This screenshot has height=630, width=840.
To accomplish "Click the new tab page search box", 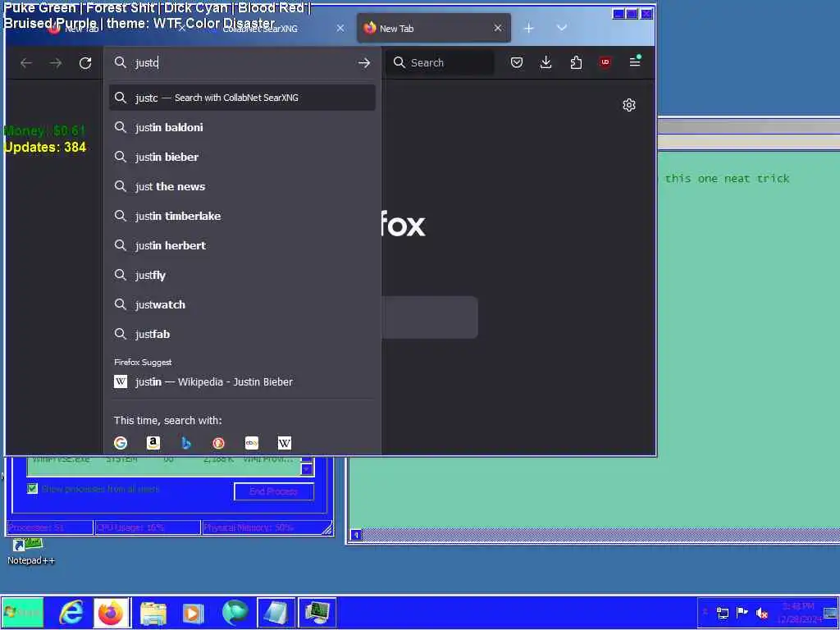I will click(x=430, y=317).
